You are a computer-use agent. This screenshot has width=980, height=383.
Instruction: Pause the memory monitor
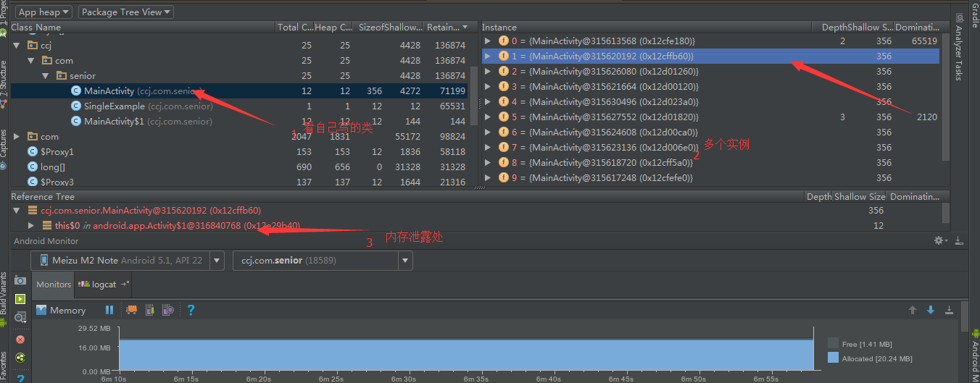[x=109, y=310]
